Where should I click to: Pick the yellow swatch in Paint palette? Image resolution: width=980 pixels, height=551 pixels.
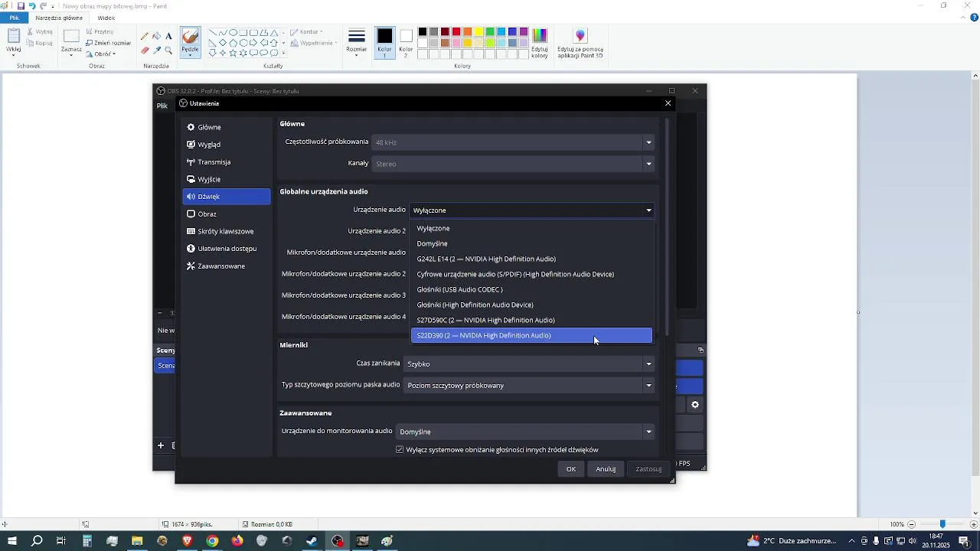[x=479, y=32]
